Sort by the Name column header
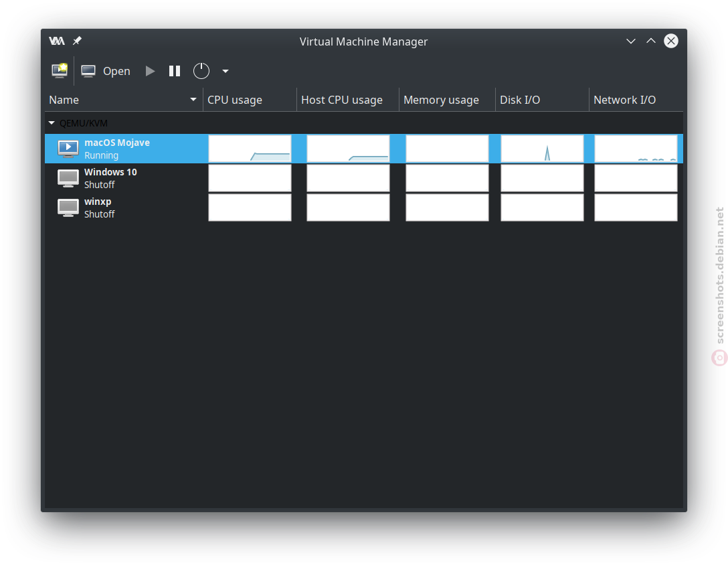Viewport: 728px width, 565px height. [124, 100]
